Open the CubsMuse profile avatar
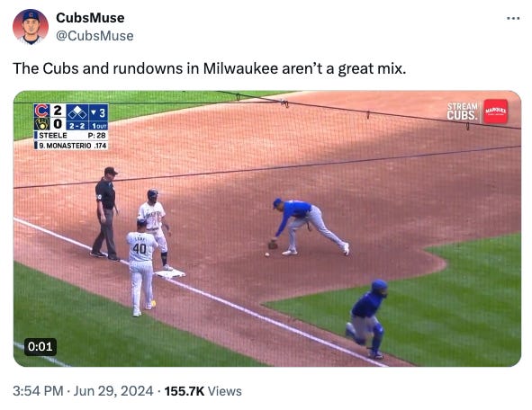Viewport: 532px width, 410px height. pyautogui.click(x=31, y=27)
